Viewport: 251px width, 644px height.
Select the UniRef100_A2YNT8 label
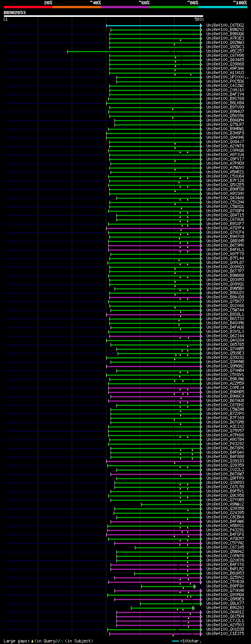pyautogui.click(x=225, y=146)
